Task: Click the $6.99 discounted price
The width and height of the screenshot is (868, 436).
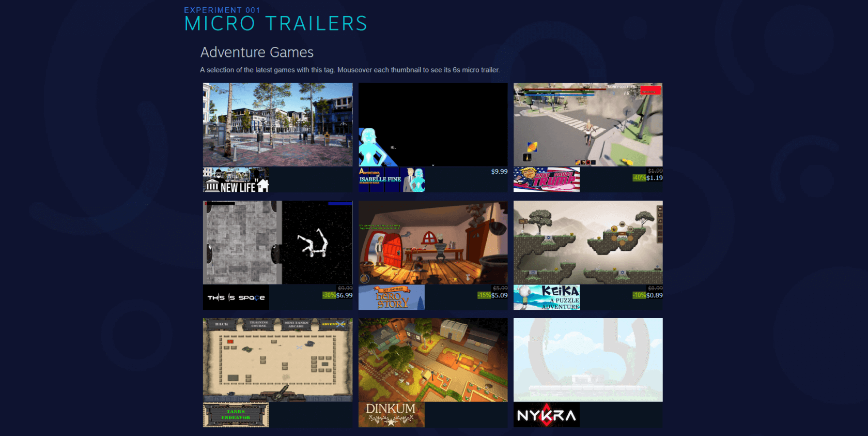Action: [x=344, y=295]
